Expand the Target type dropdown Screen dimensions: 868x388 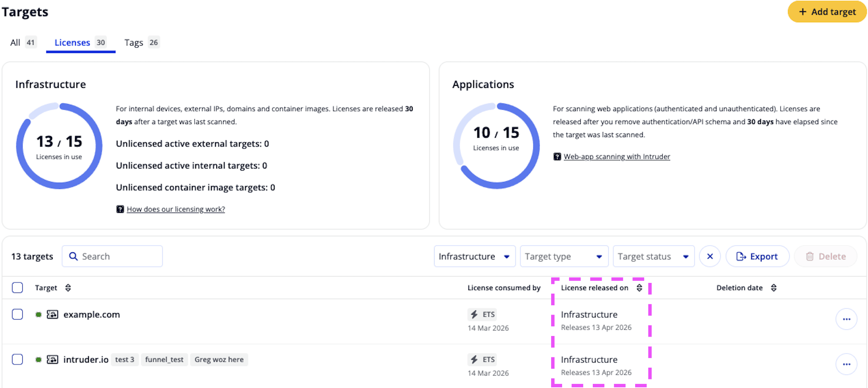(x=564, y=256)
